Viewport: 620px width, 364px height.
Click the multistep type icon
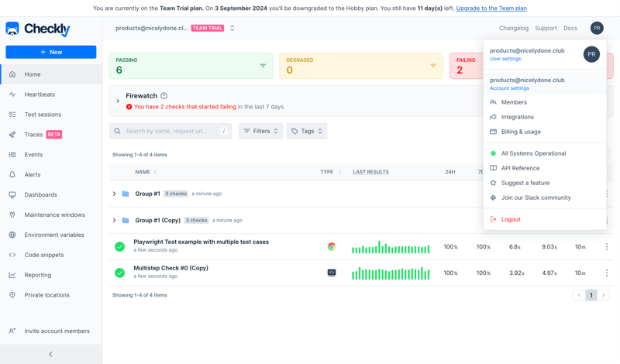332,273
